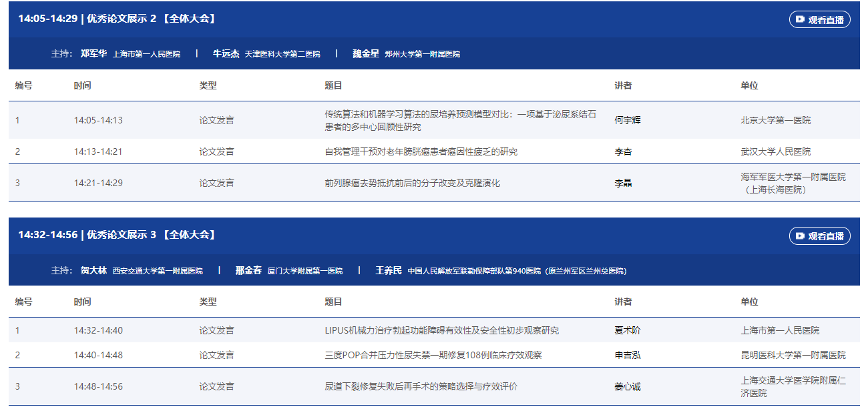Click 编号 column header in second table
Image resolution: width=868 pixels, height=413 pixels.
[24, 302]
